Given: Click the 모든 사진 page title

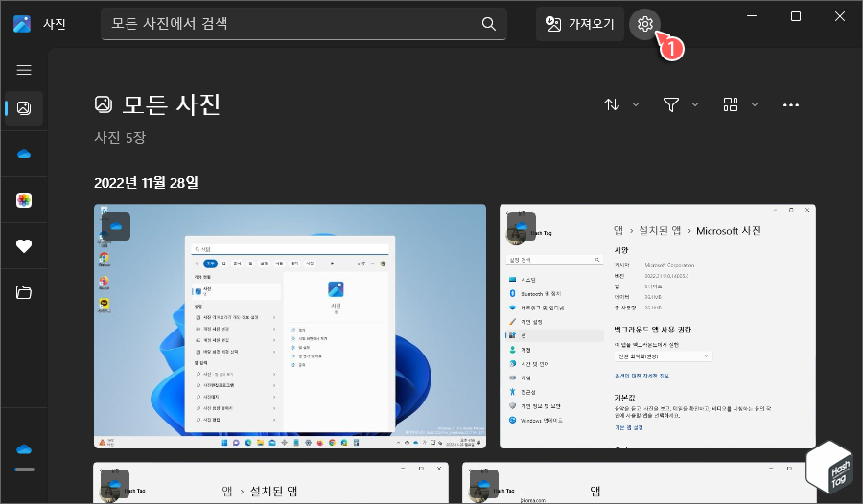Looking at the screenshot, I should [x=171, y=104].
